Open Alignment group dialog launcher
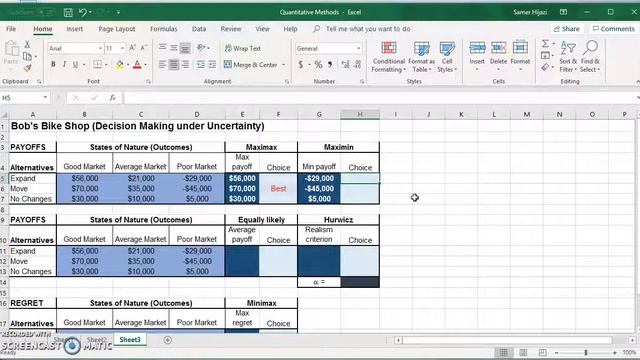Viewport: 640px width, 360px height. click(287, 82)
